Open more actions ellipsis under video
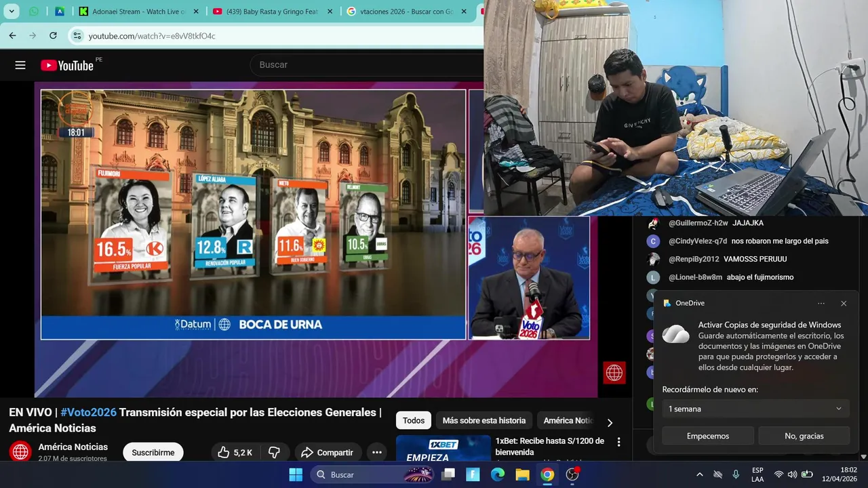Screen dimensions: 868x488 [x=377, y=452]
